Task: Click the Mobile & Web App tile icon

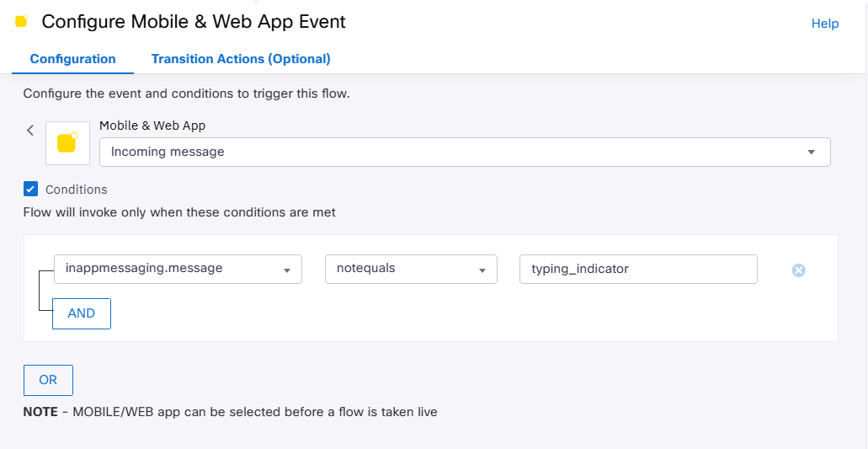Action: [x=67, y=144]
